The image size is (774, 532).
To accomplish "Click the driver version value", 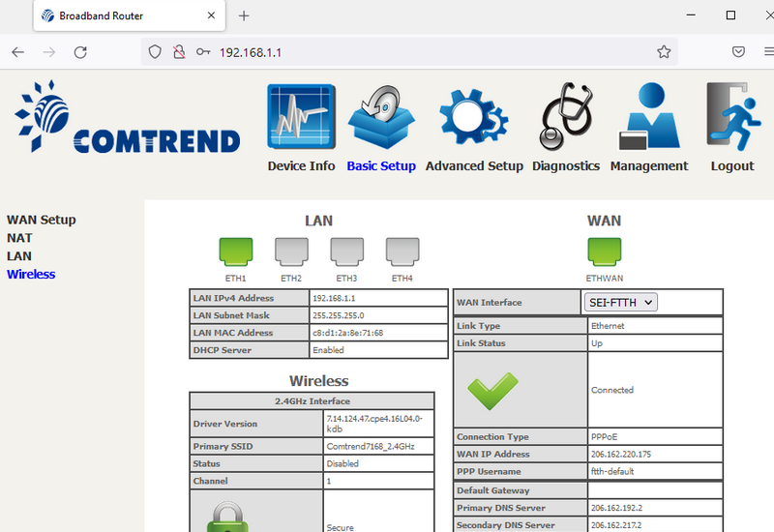I will pos(374,424).
